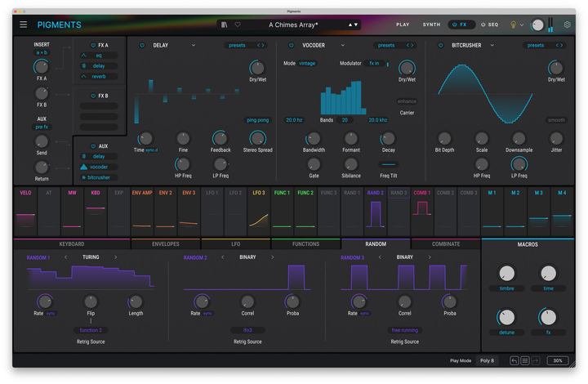The width and height of the screenshot is (588, 384).
Task: Click the Delay Dry/Wet knob
Action: 257,68
